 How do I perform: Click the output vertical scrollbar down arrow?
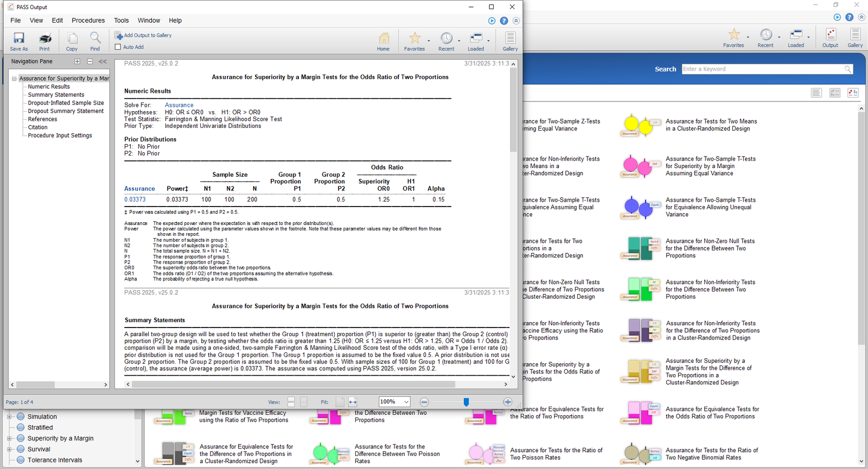pyautogui.click(x=513, y=376)
